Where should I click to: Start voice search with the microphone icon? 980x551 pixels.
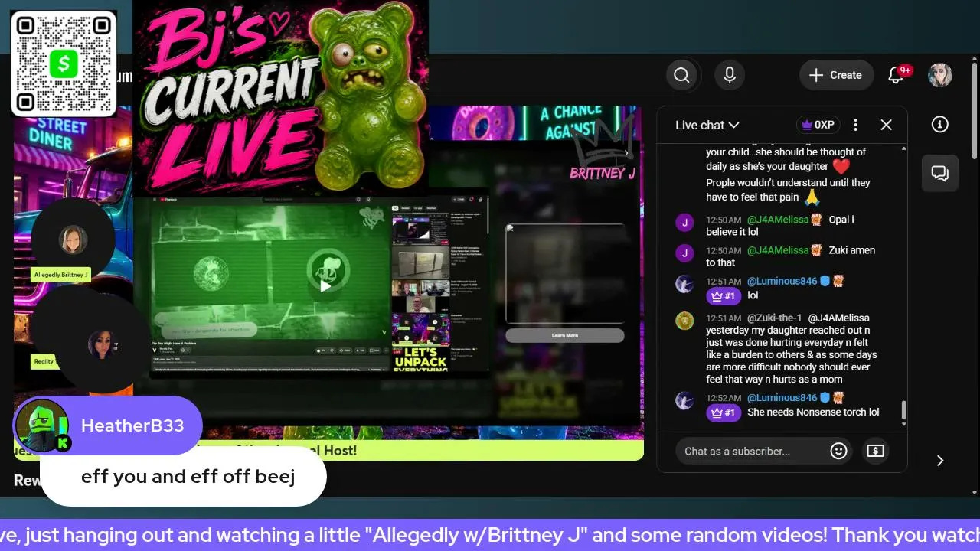point(730,75)
